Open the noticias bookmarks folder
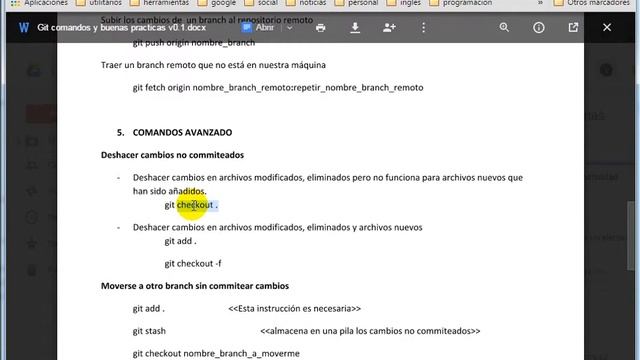This screenshot has height=360, width=640. [x=306, y=3]
